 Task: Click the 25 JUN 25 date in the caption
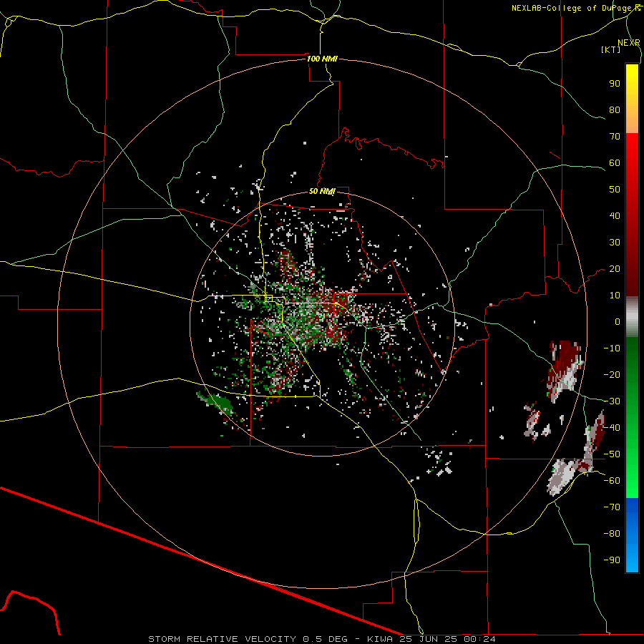coord(429,639)
